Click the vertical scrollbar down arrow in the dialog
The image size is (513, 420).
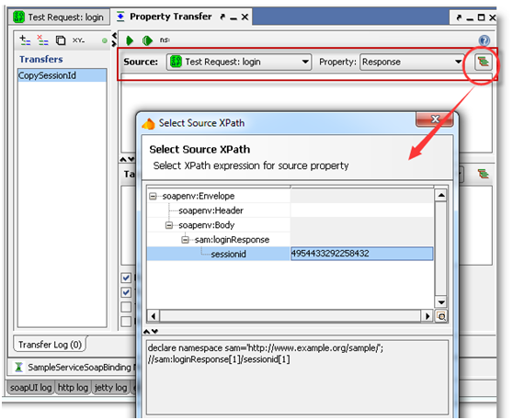coord(441,302)
